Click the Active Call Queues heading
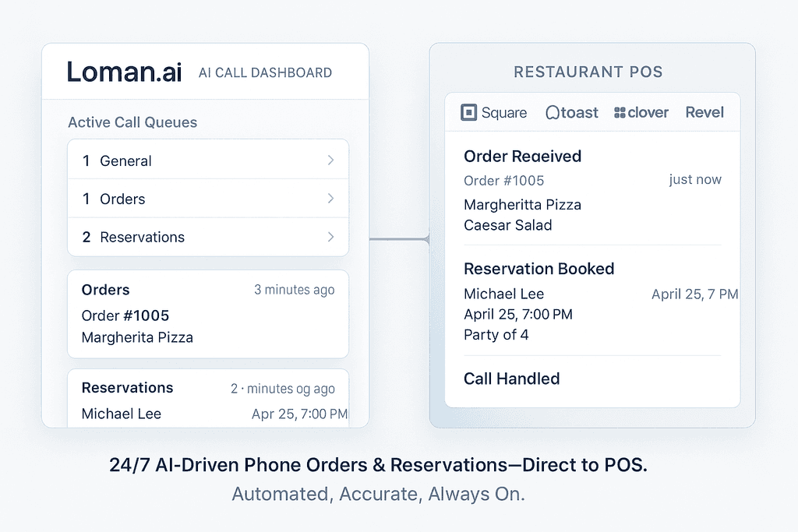 pyautogui.click(x=132, y=122)
